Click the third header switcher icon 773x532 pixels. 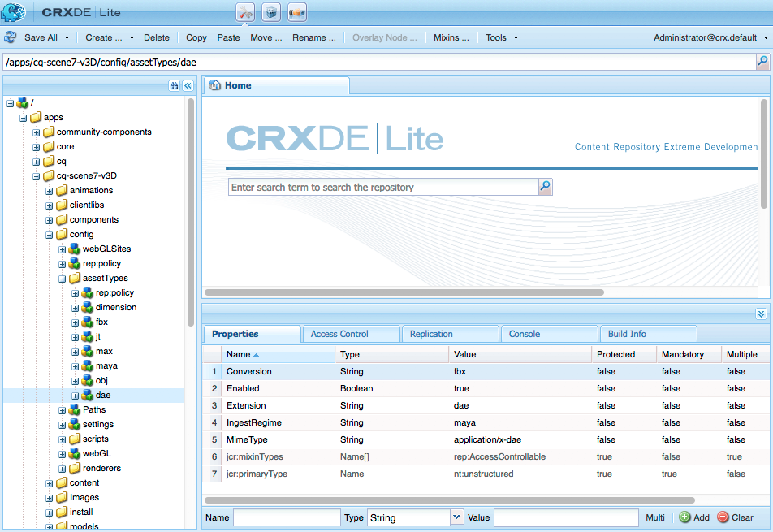tap(297, 12)
